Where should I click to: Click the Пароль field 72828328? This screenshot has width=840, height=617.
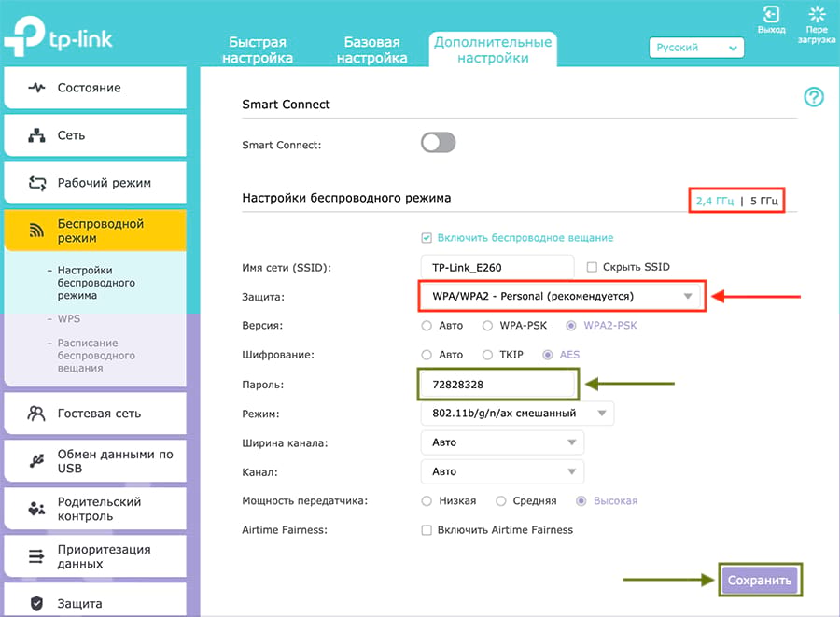click(497, 384)
